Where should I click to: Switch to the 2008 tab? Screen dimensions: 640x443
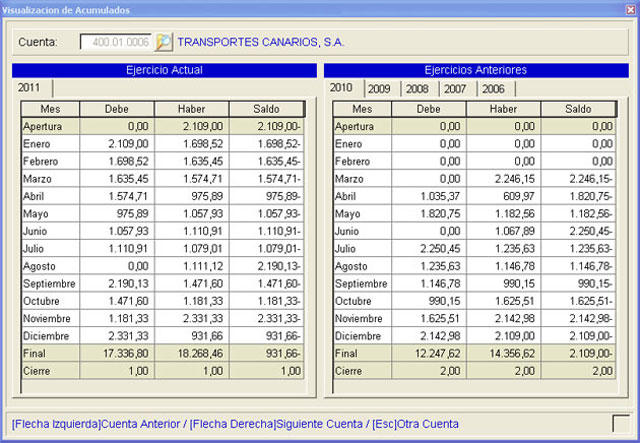[417, 88]
